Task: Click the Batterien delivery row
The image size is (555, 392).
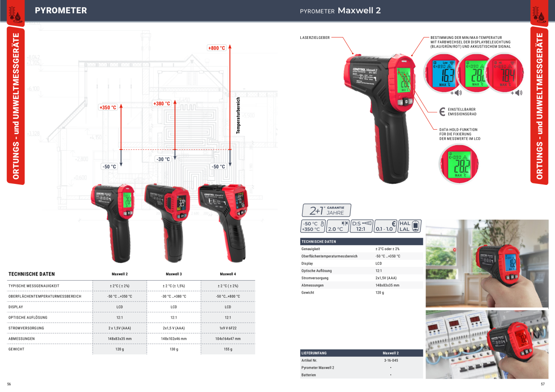Action: 361,375
